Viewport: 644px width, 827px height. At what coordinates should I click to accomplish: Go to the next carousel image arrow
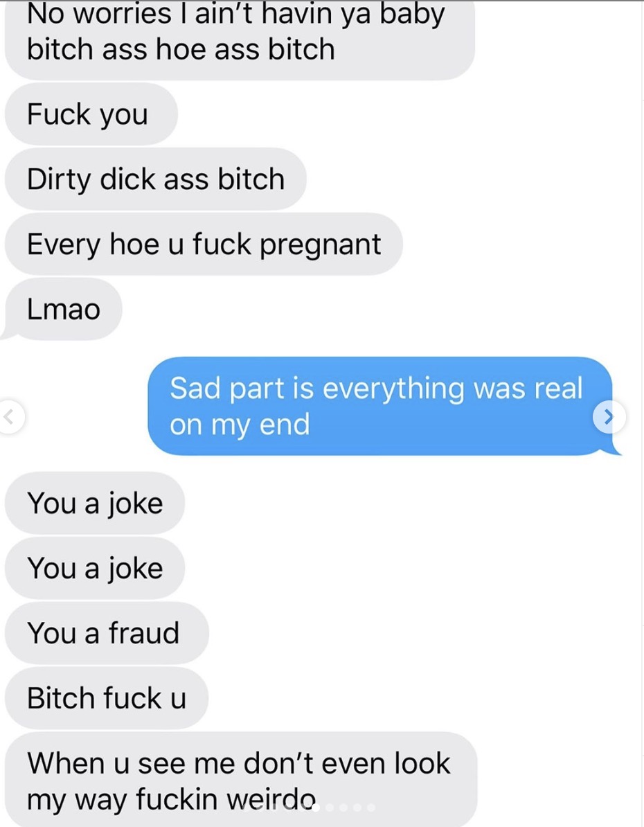609,417
